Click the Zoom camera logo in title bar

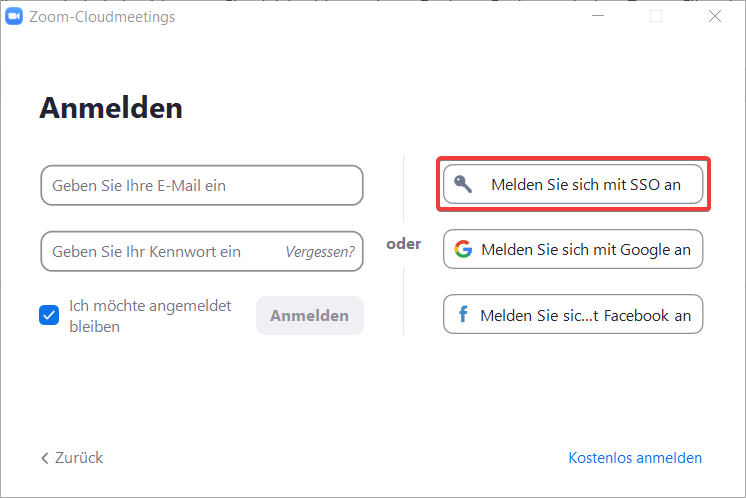(14, 16)
